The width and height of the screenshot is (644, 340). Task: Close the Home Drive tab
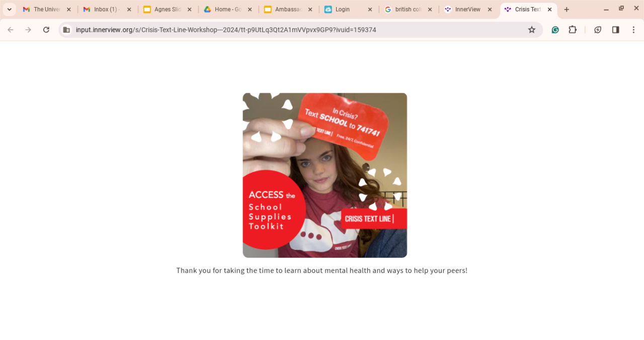click(250, 10)
